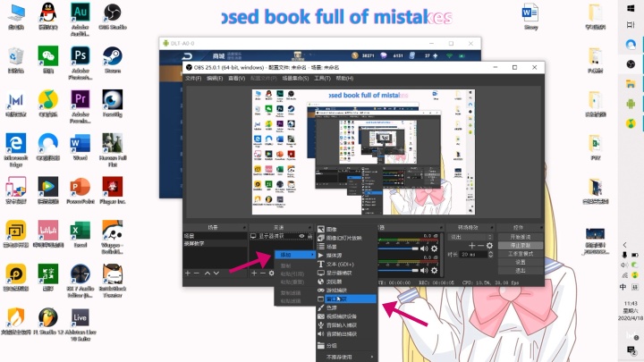Add a transition with the plus icon
644x362 pixels.
coord(471,246)
